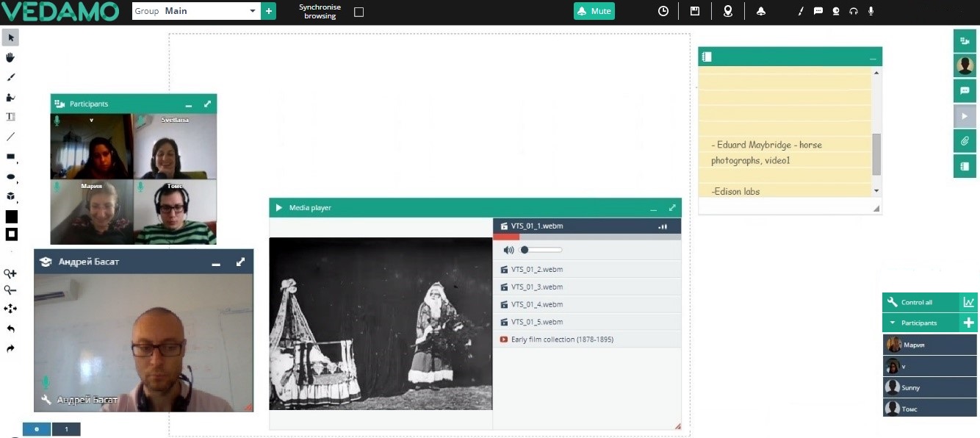Screen dimensions: 980x438
Task: Select the arrow pointer tool
Action: pos(10,37)
